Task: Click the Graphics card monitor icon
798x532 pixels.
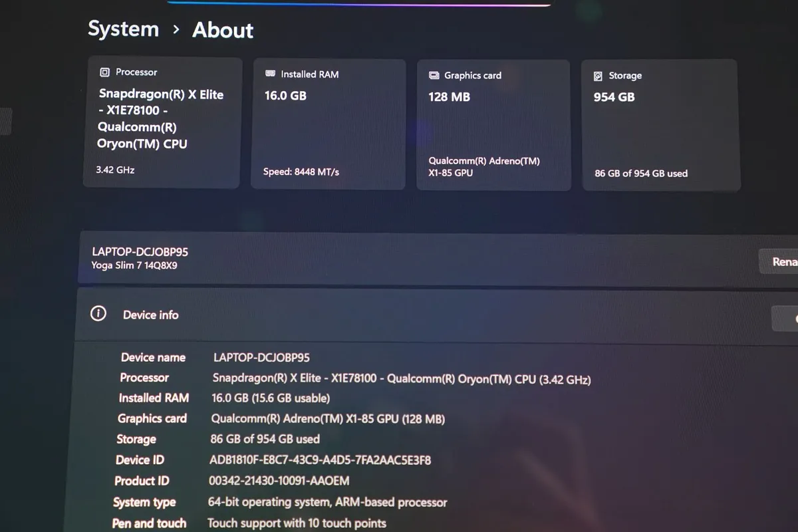Action: click(434, 76)
